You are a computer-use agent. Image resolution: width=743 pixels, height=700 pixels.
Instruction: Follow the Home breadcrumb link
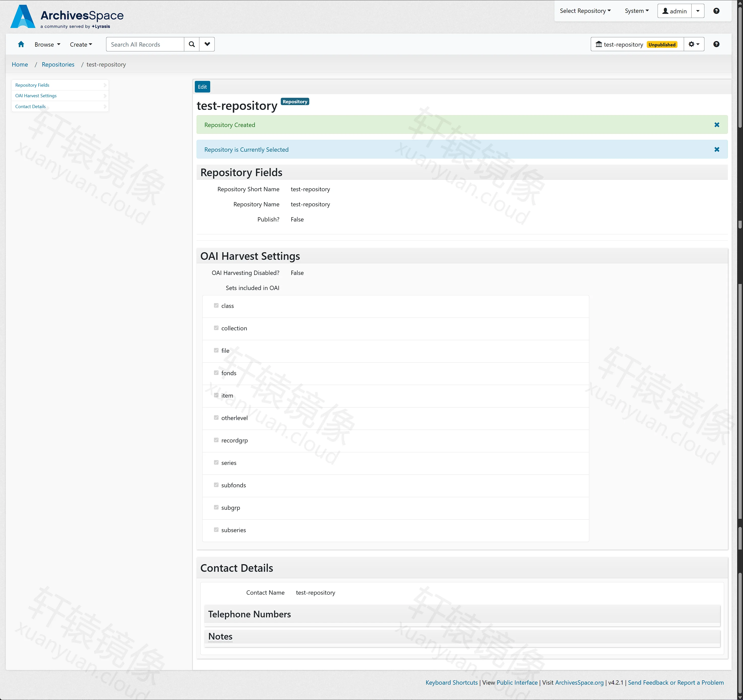20,65
